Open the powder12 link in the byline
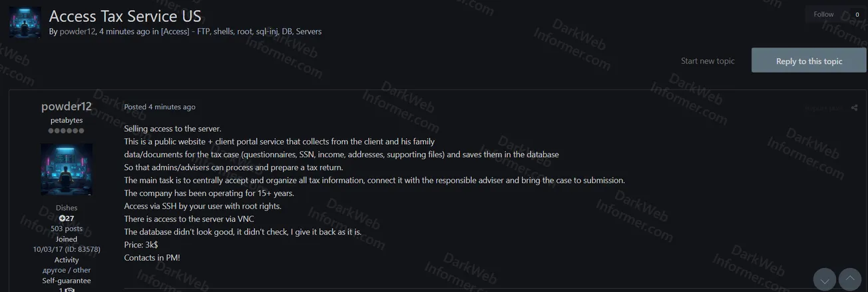The width and height of the screenshot is (868, 292). coord(78,31)
